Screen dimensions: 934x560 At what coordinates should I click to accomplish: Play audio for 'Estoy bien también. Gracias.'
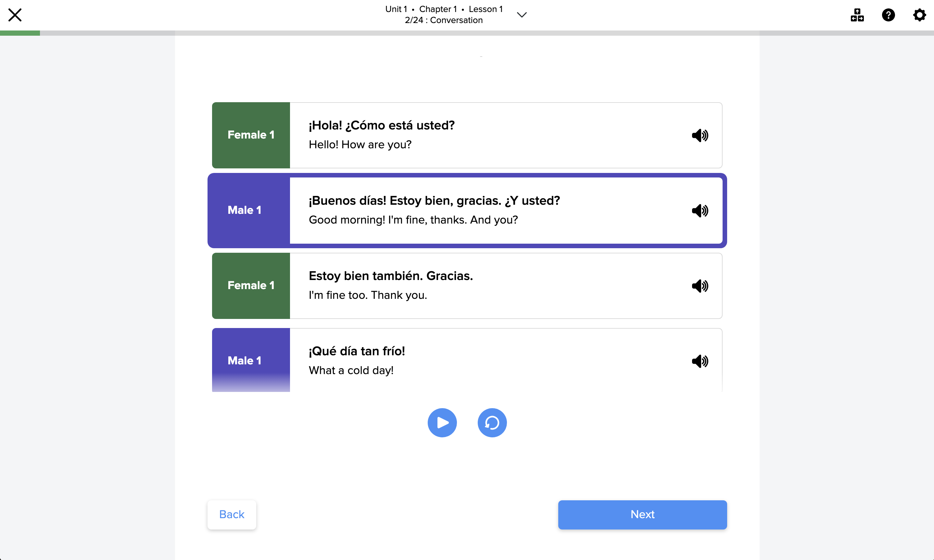point(700,286)
